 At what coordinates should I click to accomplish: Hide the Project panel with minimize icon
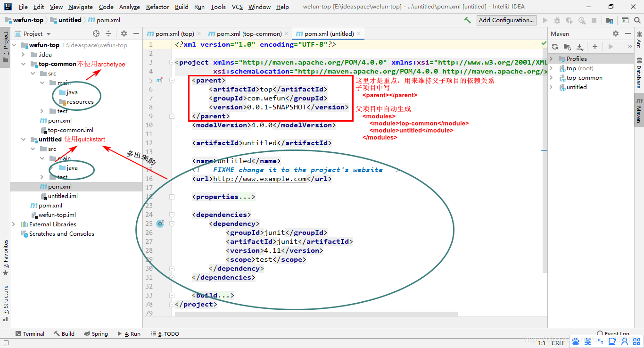(136, 33)
